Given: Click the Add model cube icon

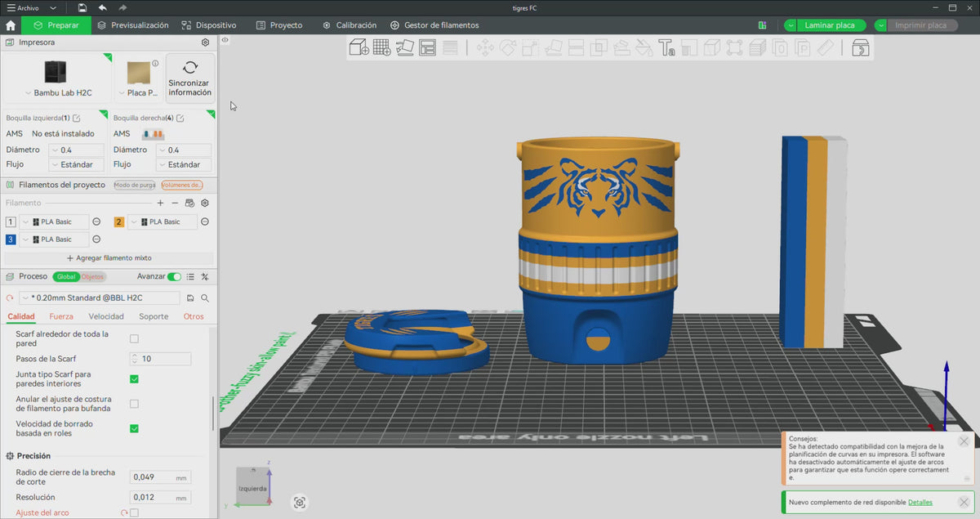Looking at the screenshot, I should pos(359,47).
